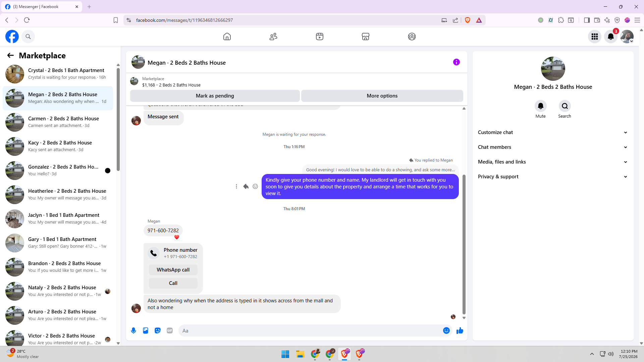Viewport: 644px width, 362px height.
Task: Send a thumbs-up like
Action: (x=460, y=330)
